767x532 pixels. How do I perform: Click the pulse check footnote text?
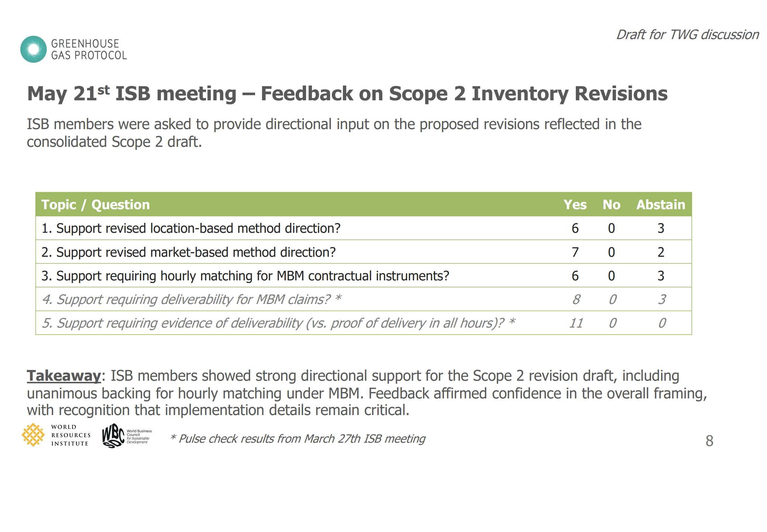click(x=297, y=439)
